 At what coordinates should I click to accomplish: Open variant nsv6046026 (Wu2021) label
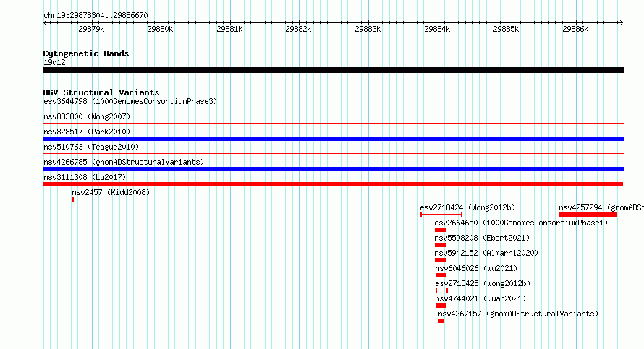tap(476, 268)
